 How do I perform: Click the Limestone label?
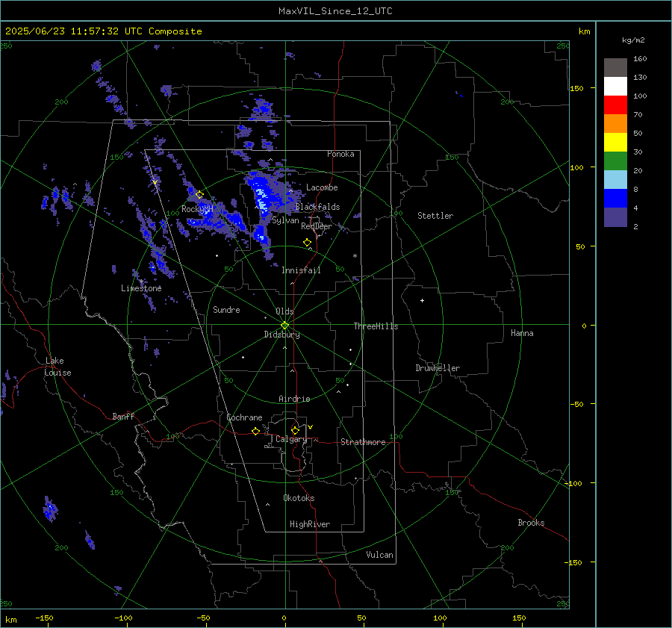pos(141,288)
